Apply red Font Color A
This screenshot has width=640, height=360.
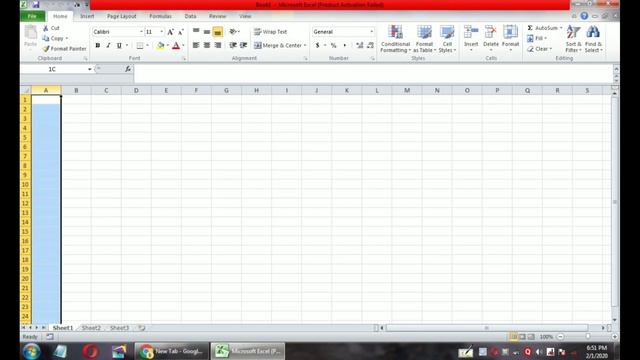click(176, 45)
